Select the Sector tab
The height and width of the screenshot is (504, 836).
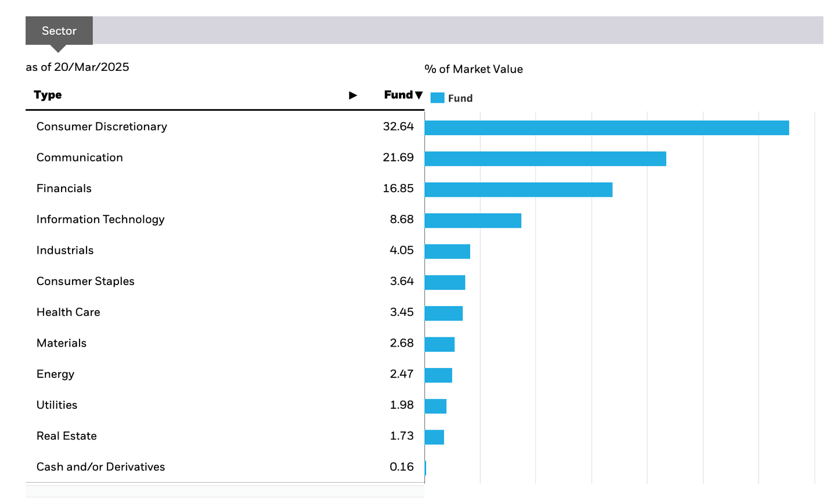pos(59,31)
